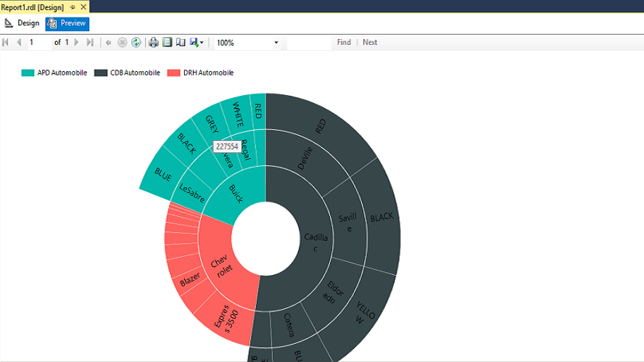Click the Seville model segment
This screenshot has height=362, width=644.
348,222
